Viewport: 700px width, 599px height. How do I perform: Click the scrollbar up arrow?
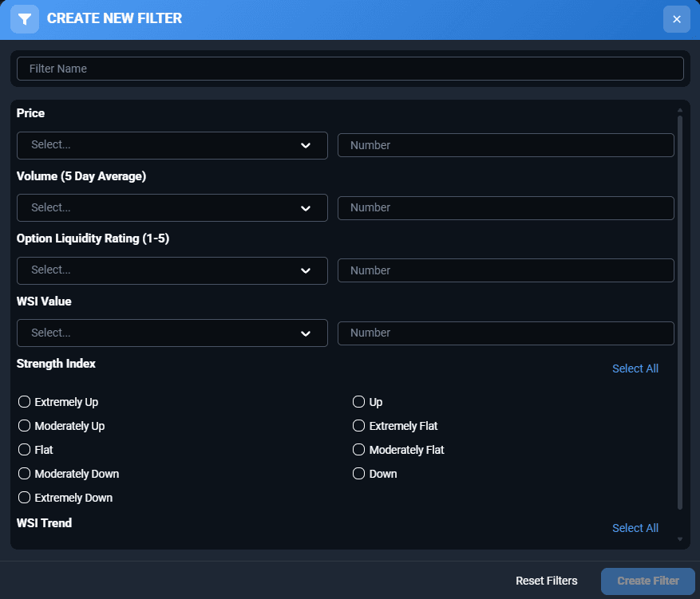coord(679,110)
